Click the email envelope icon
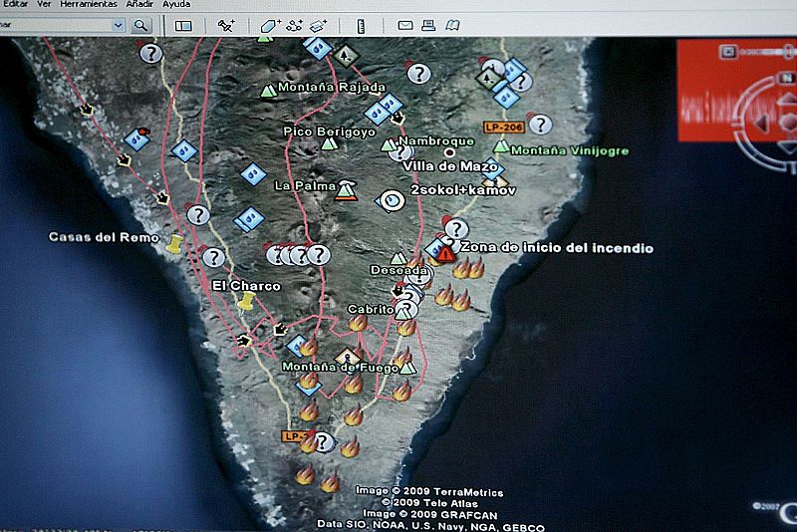Screen dimensions: 797x532 point(405,25)
